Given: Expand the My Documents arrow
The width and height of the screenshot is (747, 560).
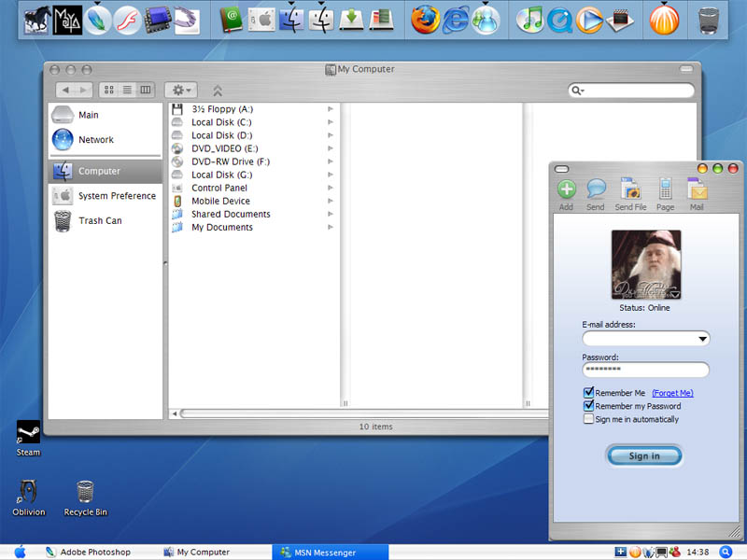Looking at the screenshot, I should click(331, 227).
